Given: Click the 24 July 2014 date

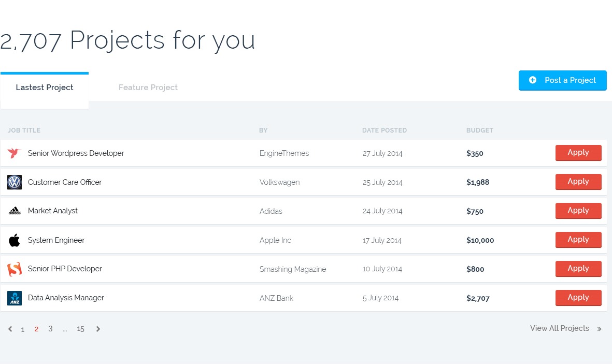Looking at the screenshot, I should 382,211.
